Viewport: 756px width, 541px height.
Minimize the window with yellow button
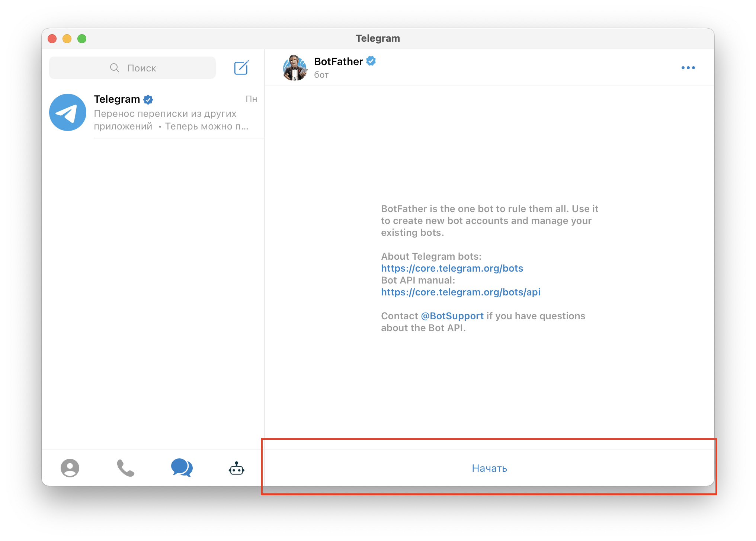point(67,39)
